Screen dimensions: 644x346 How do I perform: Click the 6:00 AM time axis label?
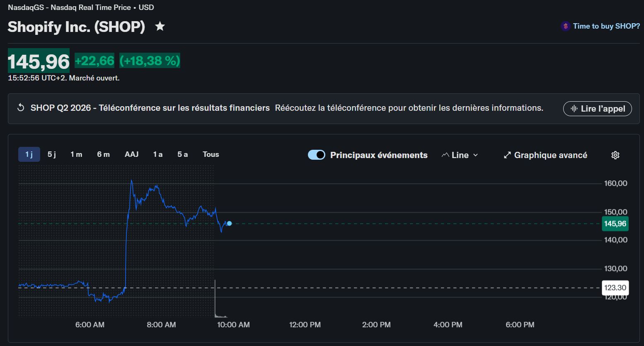90,325
